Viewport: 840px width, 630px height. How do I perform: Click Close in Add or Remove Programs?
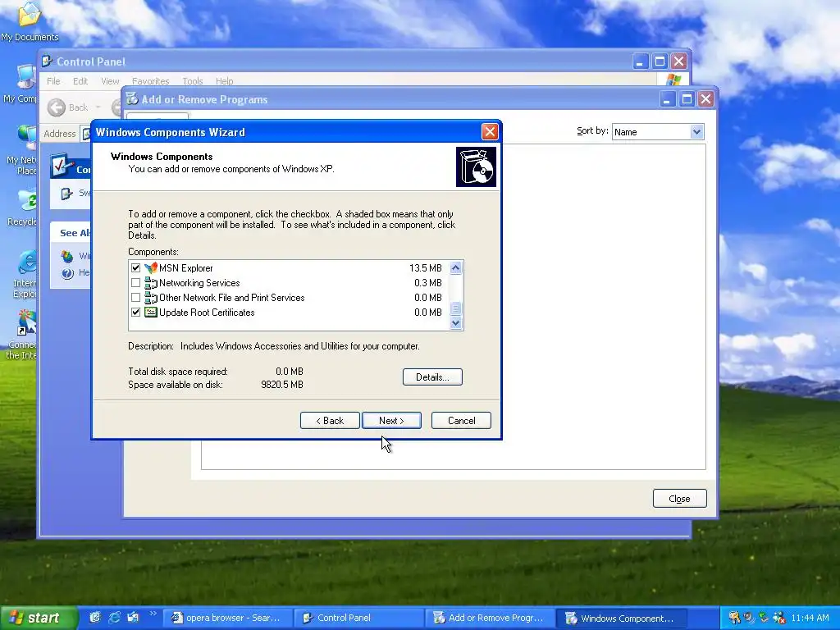pos(679,499)
